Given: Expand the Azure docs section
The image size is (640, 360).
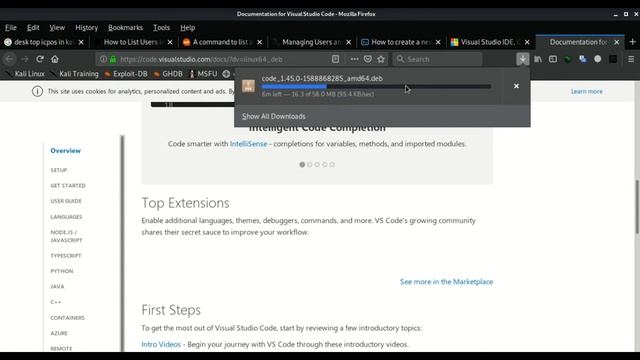Looking at the screenshot, I should click(59, 333).
